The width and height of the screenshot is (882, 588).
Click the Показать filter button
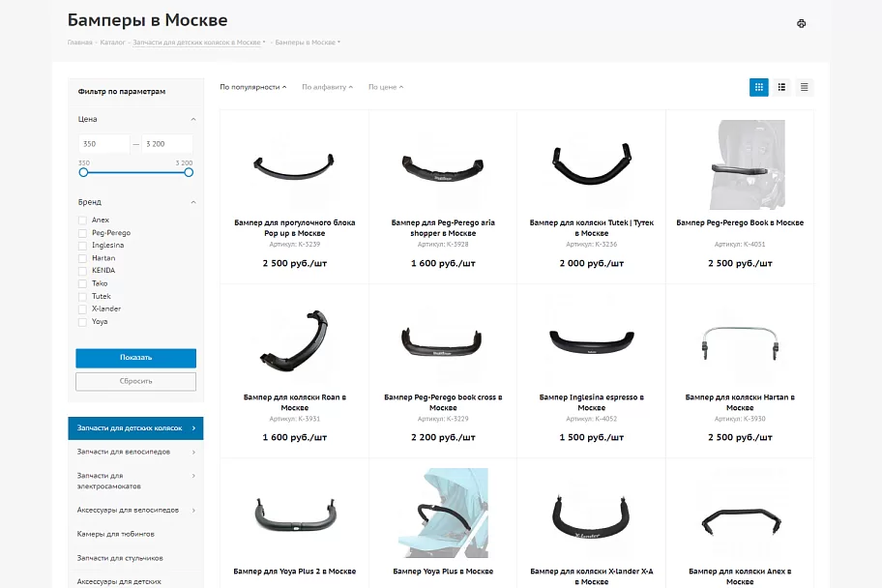pos(136,358)
